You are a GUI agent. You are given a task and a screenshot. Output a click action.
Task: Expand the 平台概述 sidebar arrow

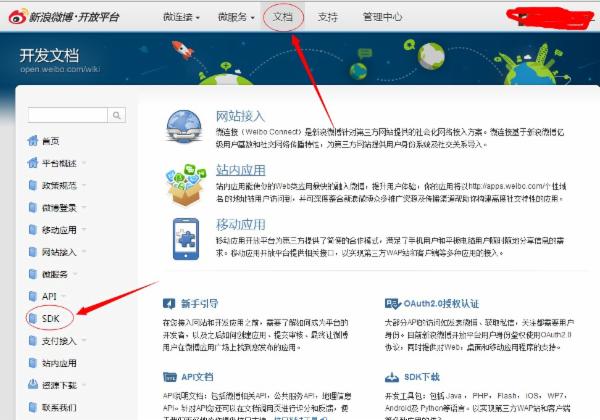tap(83, 163)
